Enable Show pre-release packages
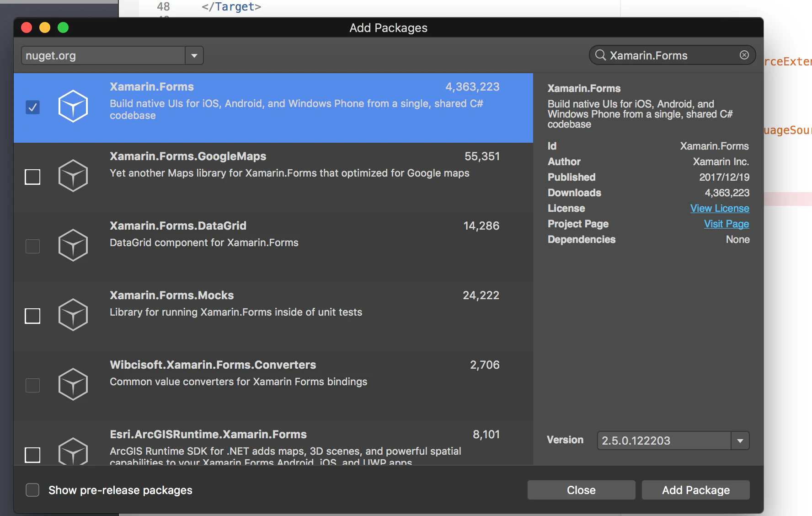 [x=32, y=490]
